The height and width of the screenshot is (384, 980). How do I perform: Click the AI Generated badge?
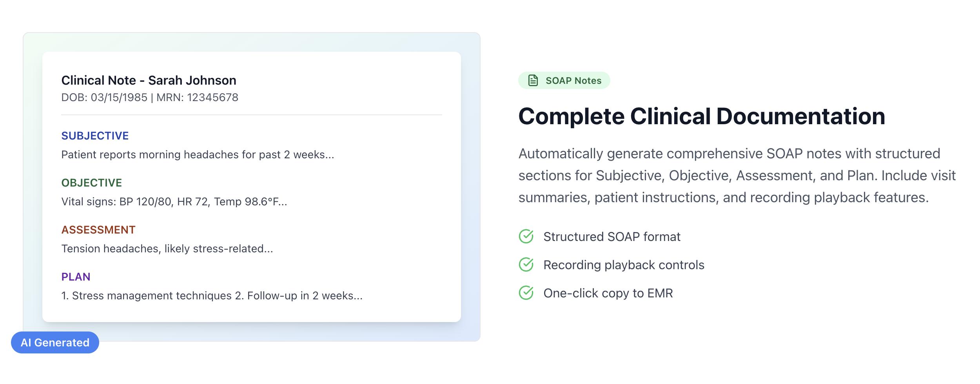pyautogui.click(x=55, y=342)
